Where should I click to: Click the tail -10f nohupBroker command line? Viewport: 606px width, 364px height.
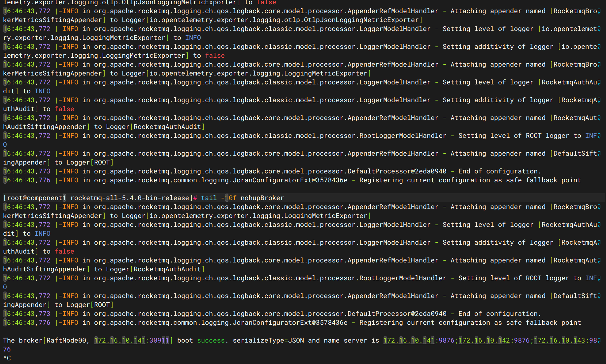tap(242, 198)
